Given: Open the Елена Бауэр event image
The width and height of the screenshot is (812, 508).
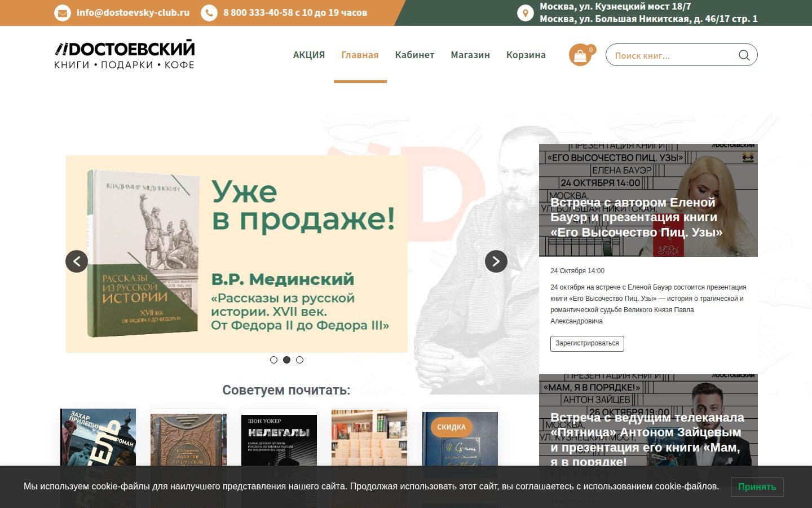Looking at the screenshot, I should tap(648, 200).
